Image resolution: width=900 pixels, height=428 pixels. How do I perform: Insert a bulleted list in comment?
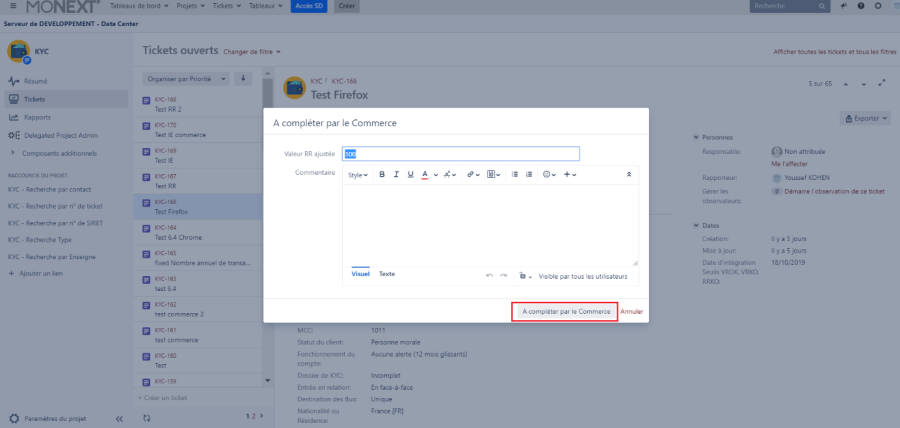click(x=515, y=174)
